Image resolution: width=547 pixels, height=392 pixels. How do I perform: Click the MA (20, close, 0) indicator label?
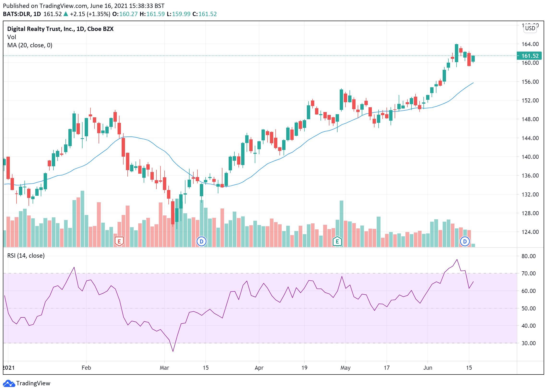click(30, 45)
